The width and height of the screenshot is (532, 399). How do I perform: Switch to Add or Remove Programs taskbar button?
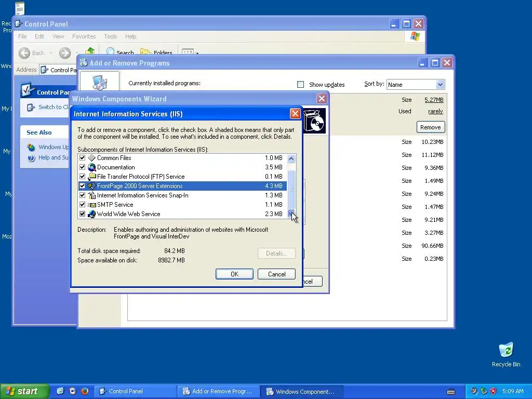[x=219, y=391]
